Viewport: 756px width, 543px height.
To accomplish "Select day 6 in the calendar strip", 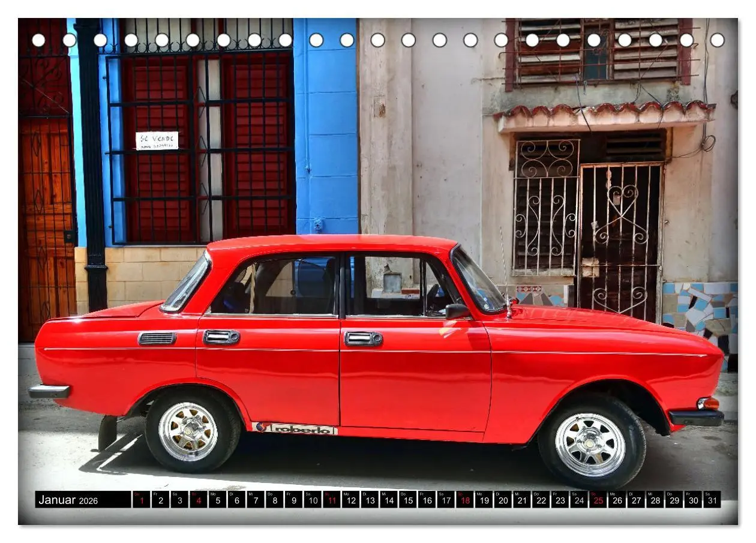I will point(236,500).
